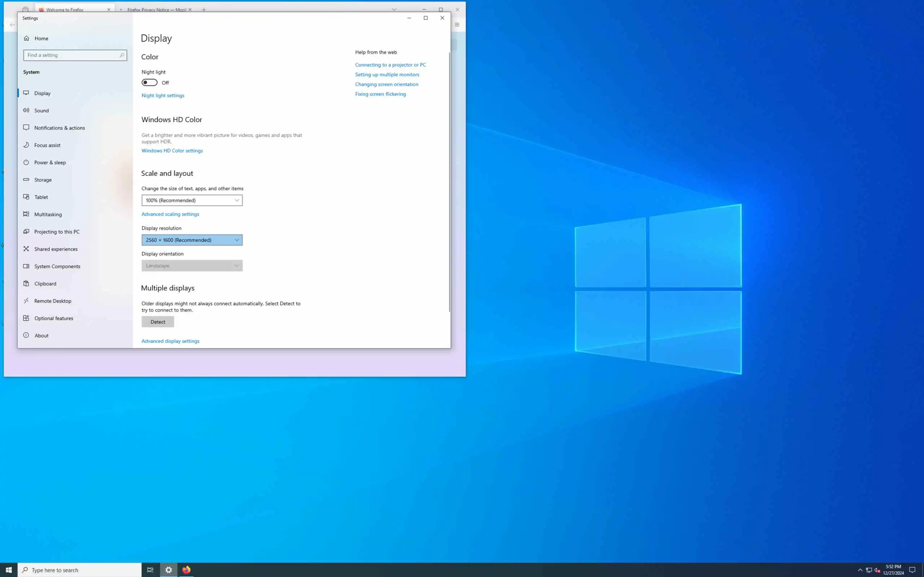Toggle the Night light switch
Screen dimensions: 924x577
coord(149,83)
